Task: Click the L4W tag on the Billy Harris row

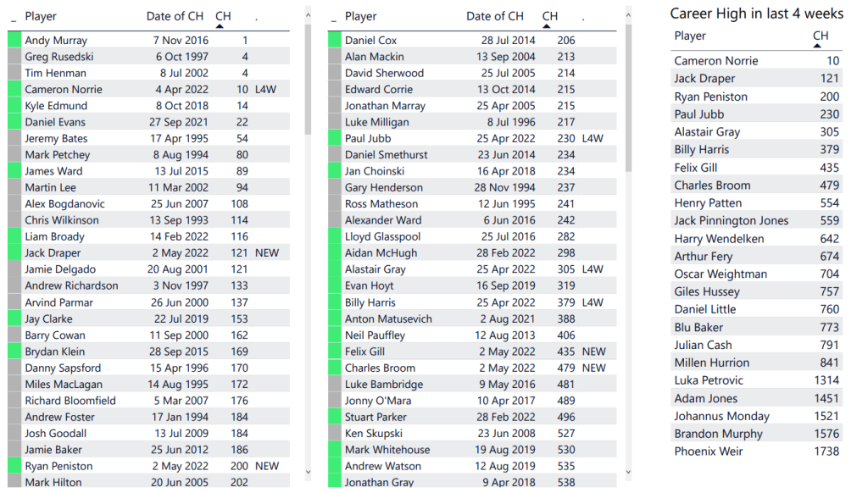Action: 593,302
